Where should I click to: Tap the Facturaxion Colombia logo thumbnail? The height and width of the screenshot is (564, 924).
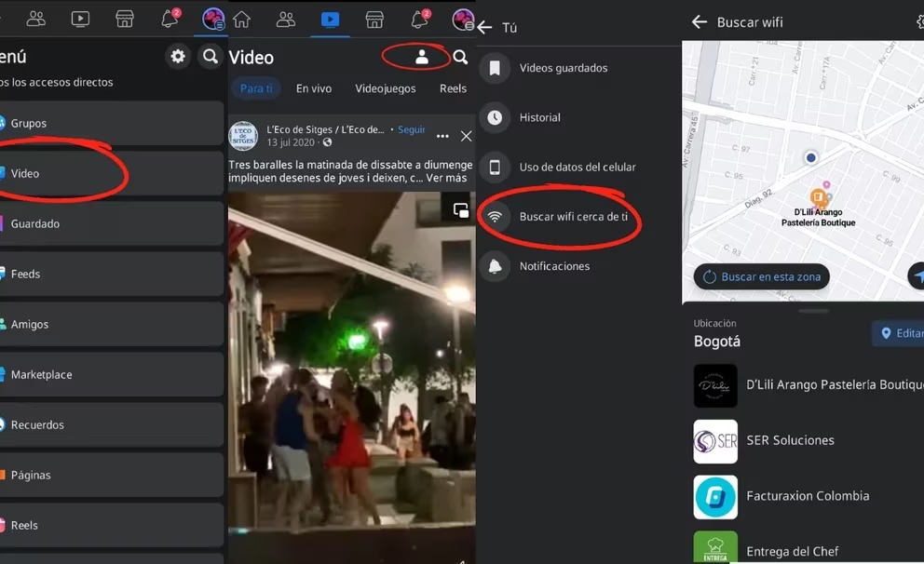point(715,497)
